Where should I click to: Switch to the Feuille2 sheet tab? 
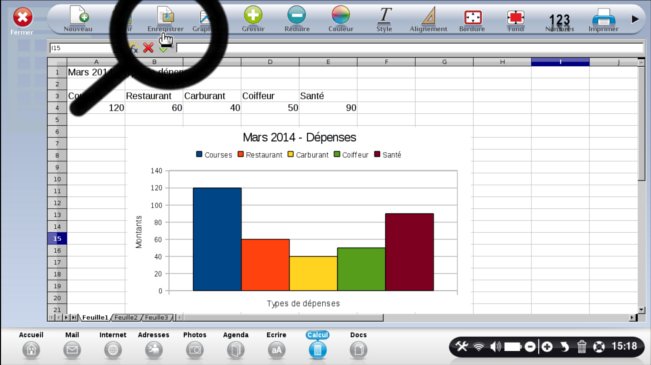[x=126, y=317]
